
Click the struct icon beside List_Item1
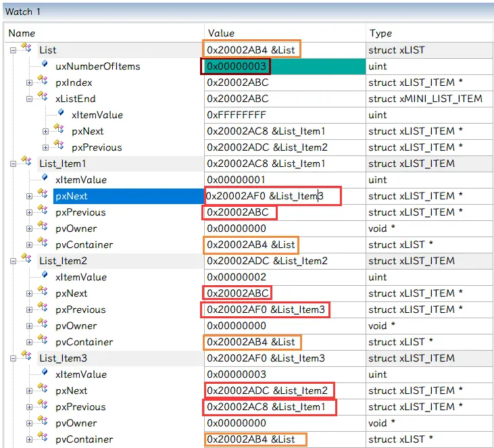26,163
